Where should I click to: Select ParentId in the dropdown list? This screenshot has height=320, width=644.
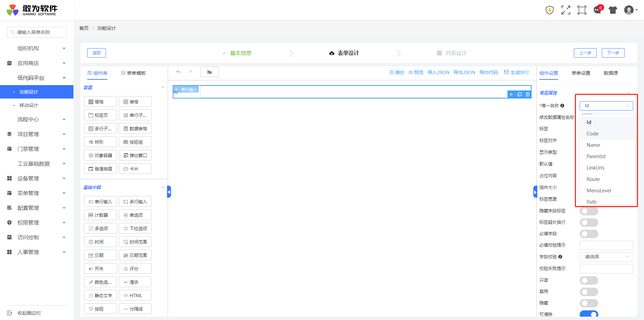point(607,156)
